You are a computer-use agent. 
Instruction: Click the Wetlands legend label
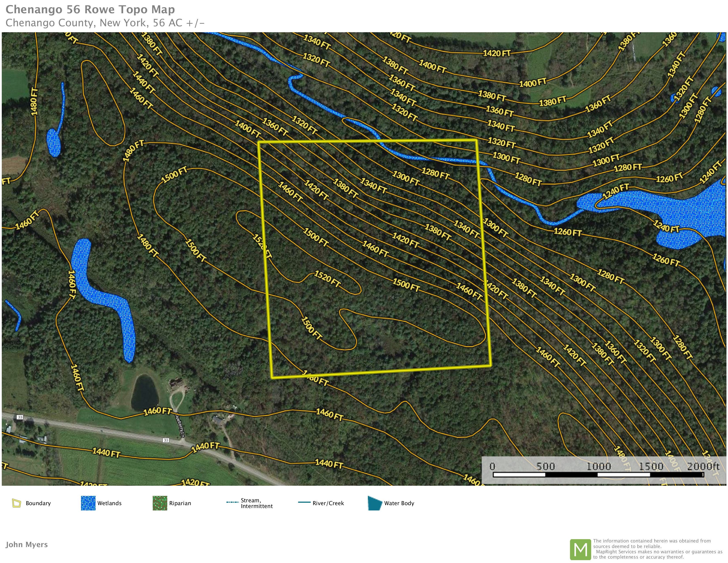[109, 503]
